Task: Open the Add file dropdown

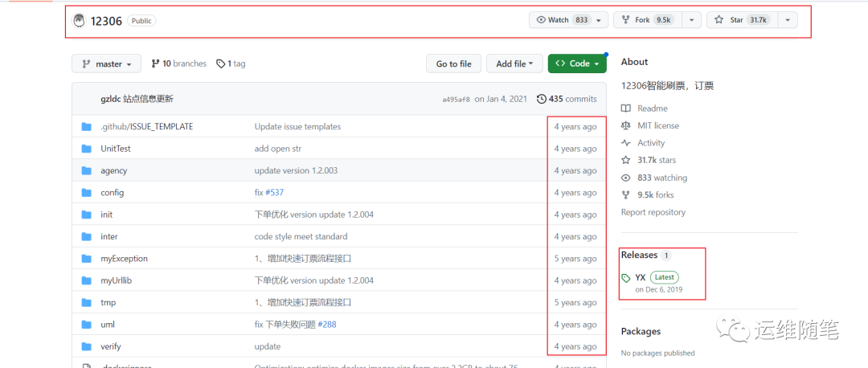Action: pos(515,63)
